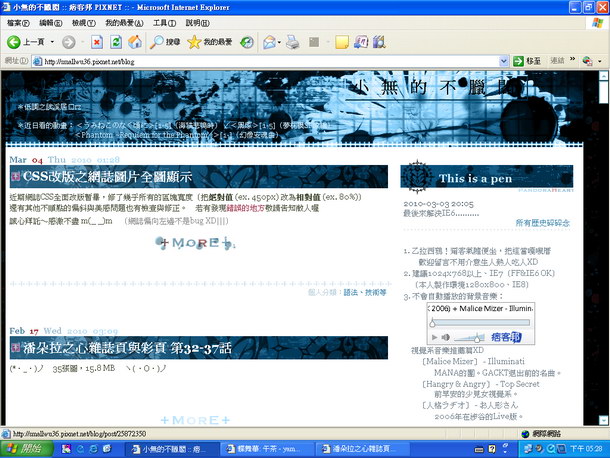Switch to second taskbar window button
Viewport: 610px width, 458px height.
[x=266, y=449]
